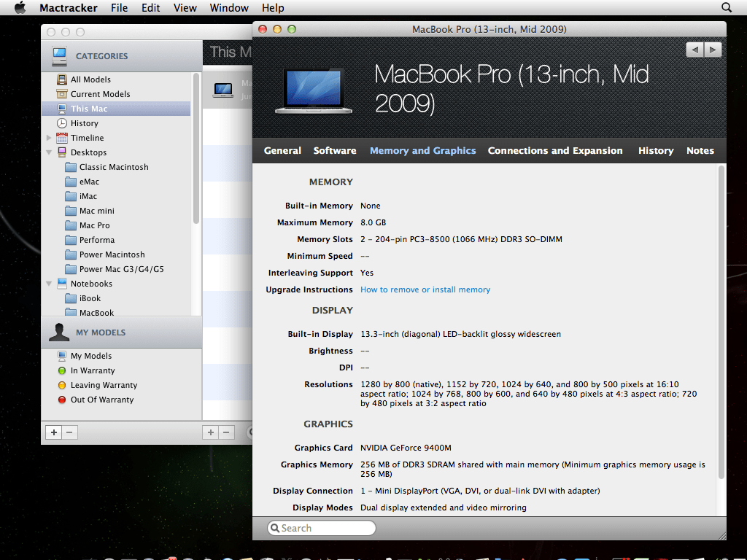Click the Mac mini folder icon
This screenshot has height=560, width=747.
pyautogui.click(x=71, y=211)
